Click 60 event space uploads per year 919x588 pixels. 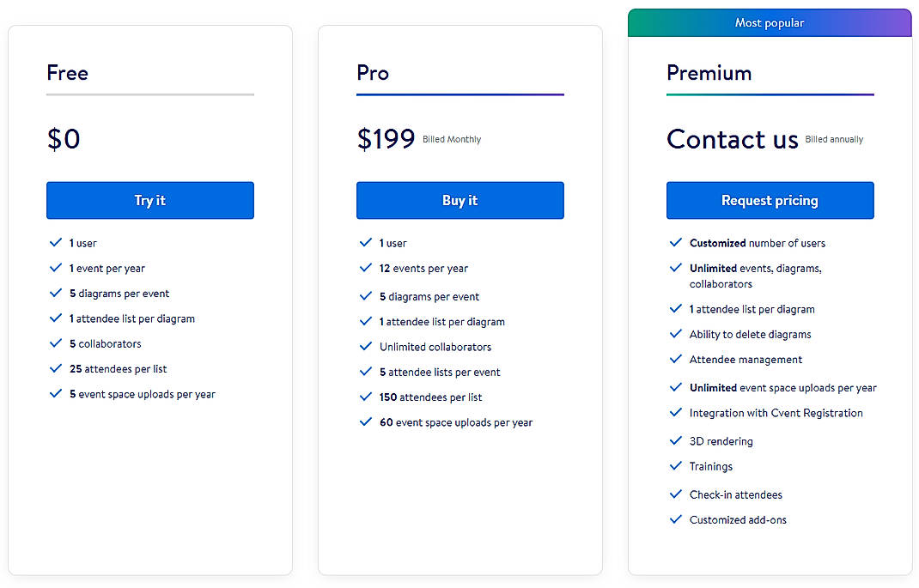click(x=456, y=422)
